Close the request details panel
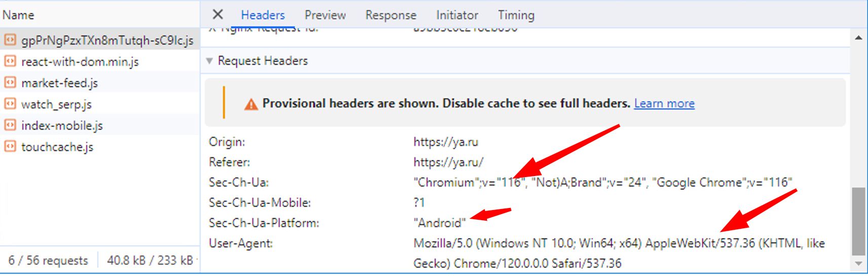The image size is (868, 276). [x=217, y=15]
